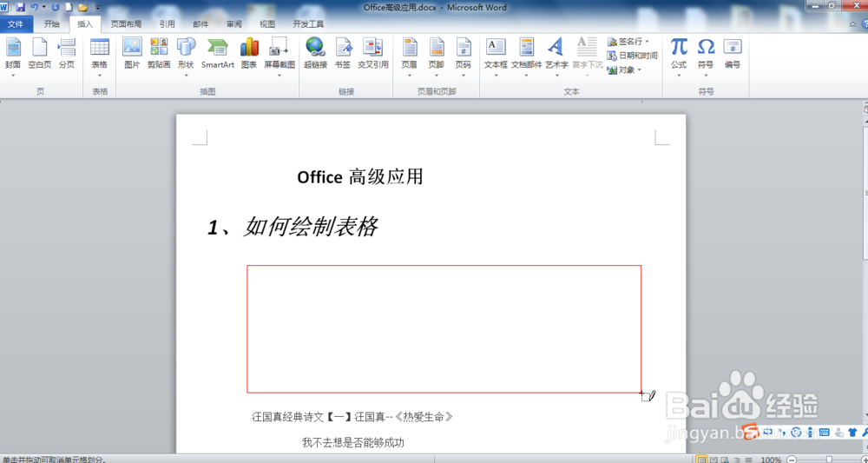Screen dimensions: 868x463
Task: Switch to the 邮件 tab
Action: tap(201, 23)
